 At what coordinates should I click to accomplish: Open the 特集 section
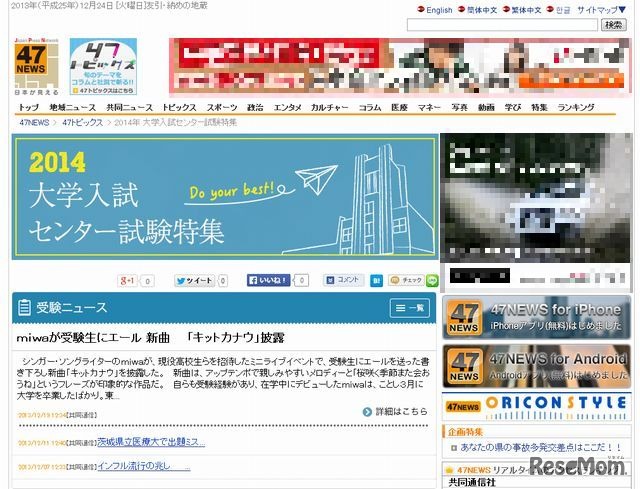(539, 107)
